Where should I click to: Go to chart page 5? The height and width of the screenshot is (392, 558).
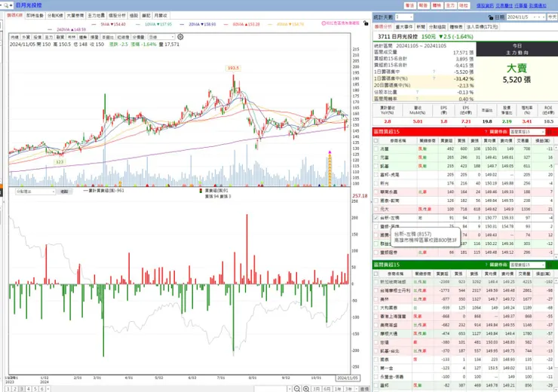[35, 389]
